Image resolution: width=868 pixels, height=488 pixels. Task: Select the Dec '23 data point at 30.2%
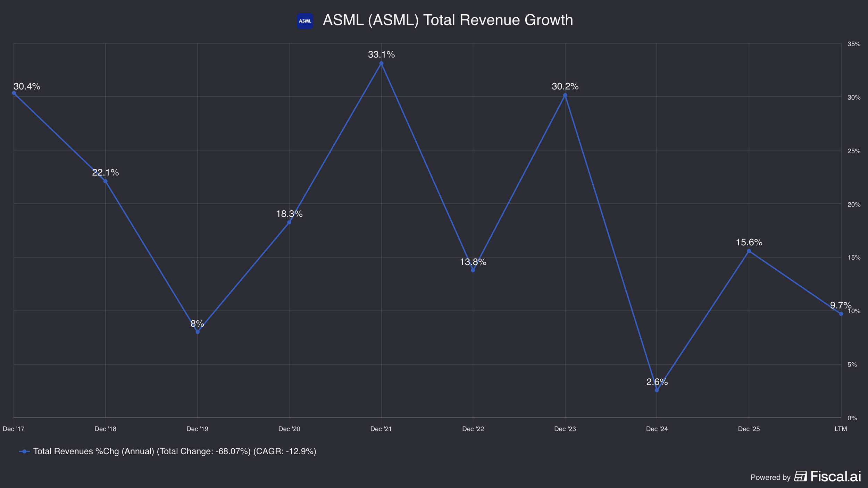pos(565,95)
